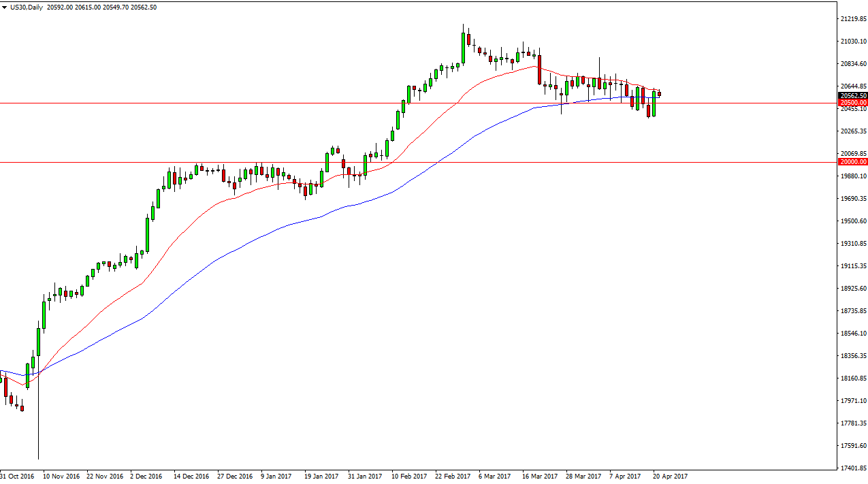Click the 20 Apr 2017 date label
The height and width of the screenshot is (484, 868).
(x=670, y=477)
